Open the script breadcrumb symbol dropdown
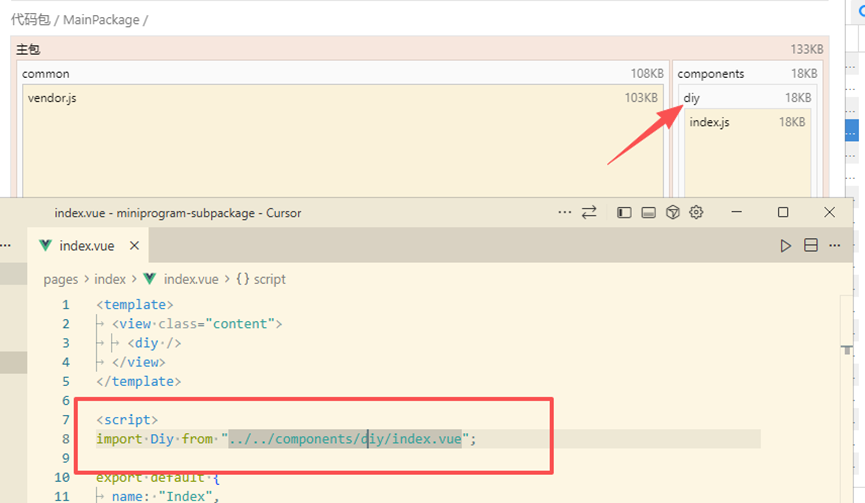 (x=260, y=280)
